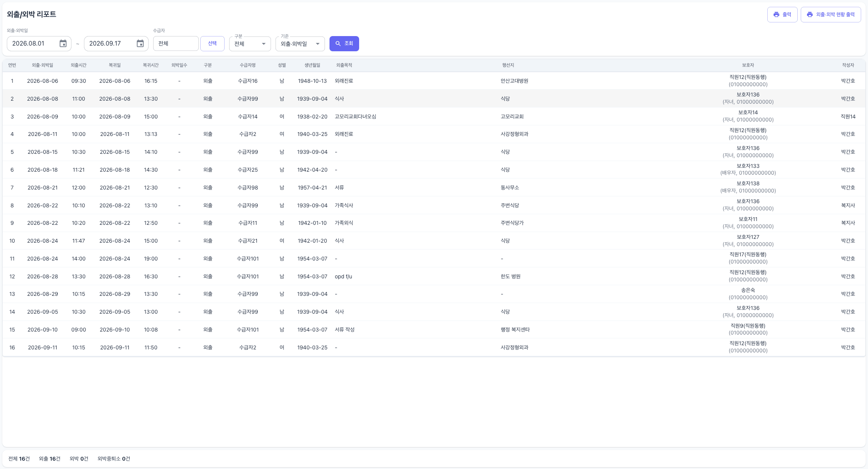Click the 보호자 column header
The image size is (868, 469).
pos(748,65)
